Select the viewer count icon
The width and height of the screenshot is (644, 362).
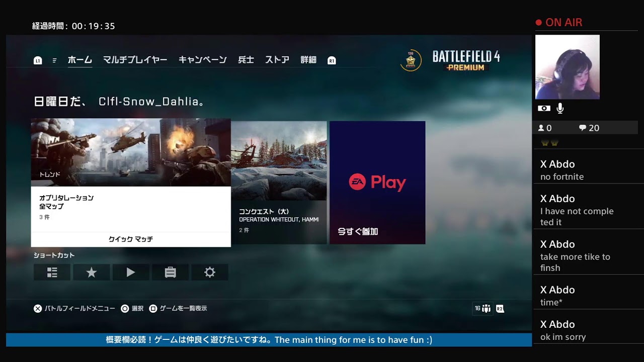pos(541,128)
